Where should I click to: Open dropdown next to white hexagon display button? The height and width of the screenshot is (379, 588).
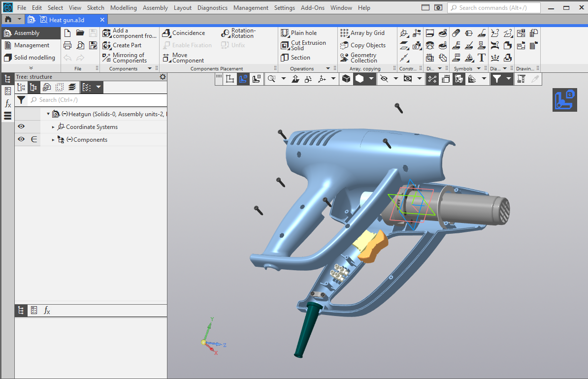(371, 79)
